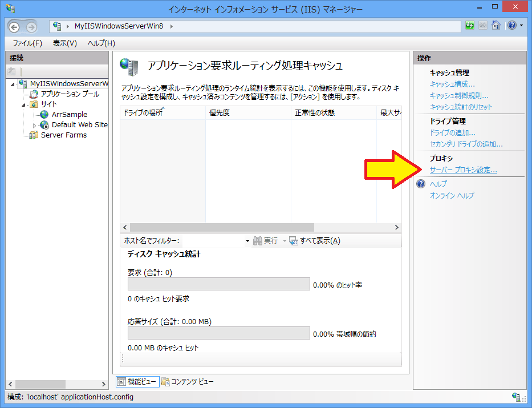
Task: Open the ファイル(F) menu
Action: tap(27, 43)
